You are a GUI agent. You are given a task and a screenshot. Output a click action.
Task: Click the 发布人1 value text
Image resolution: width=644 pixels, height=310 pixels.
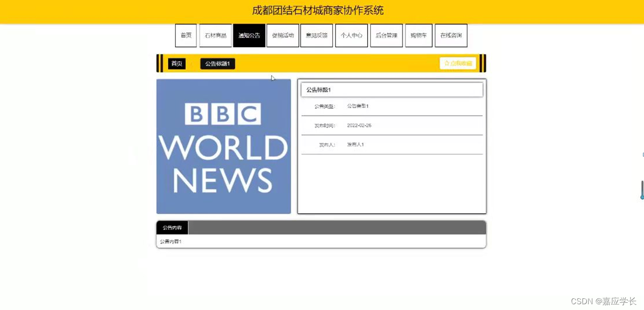[x=355, y=144]
